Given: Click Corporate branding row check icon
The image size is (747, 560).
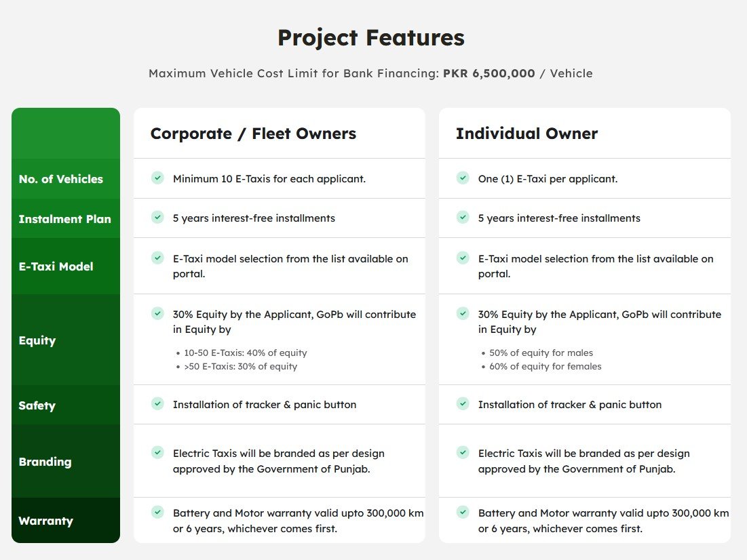Looking at the screenshot, I should point(157,453).
